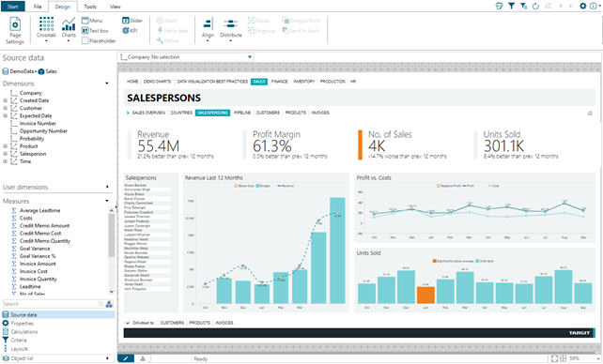Click the Group command
This screenshot has height=364, width=603.
tap(258, 21)
